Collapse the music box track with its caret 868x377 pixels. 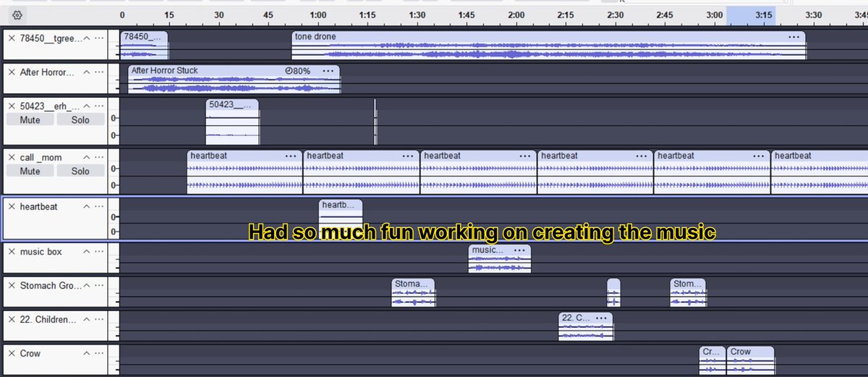pos(87,252)
